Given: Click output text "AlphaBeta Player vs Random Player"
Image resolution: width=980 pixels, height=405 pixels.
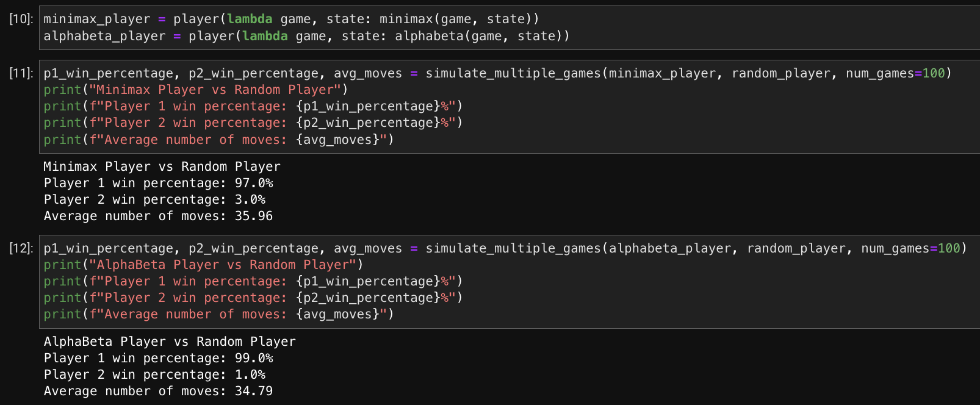Looking at the screenshot, I should 170,342.
